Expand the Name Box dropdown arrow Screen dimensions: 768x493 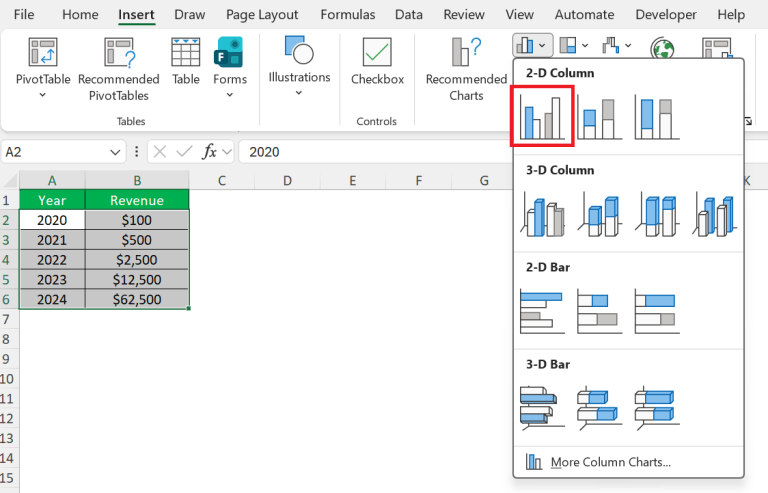click(x=115, y=152)
